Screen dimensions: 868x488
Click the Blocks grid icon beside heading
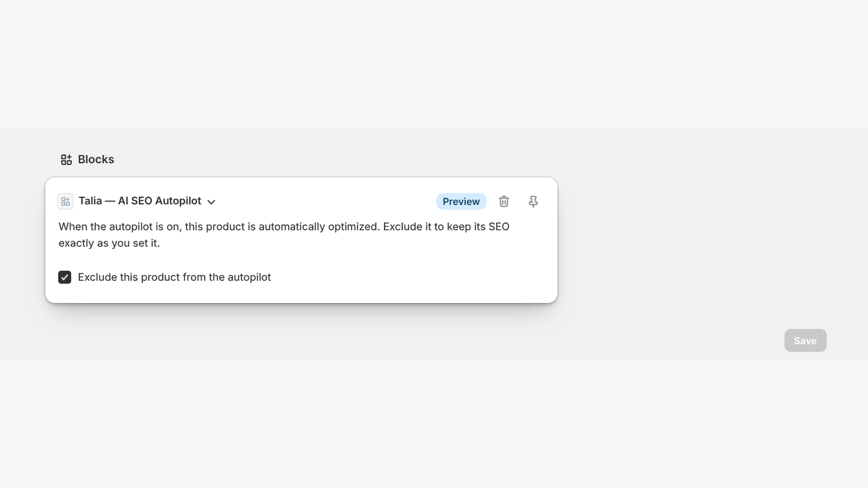[66, 159]
